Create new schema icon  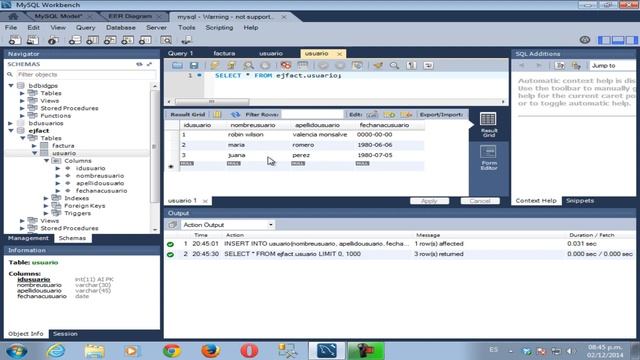74,40
